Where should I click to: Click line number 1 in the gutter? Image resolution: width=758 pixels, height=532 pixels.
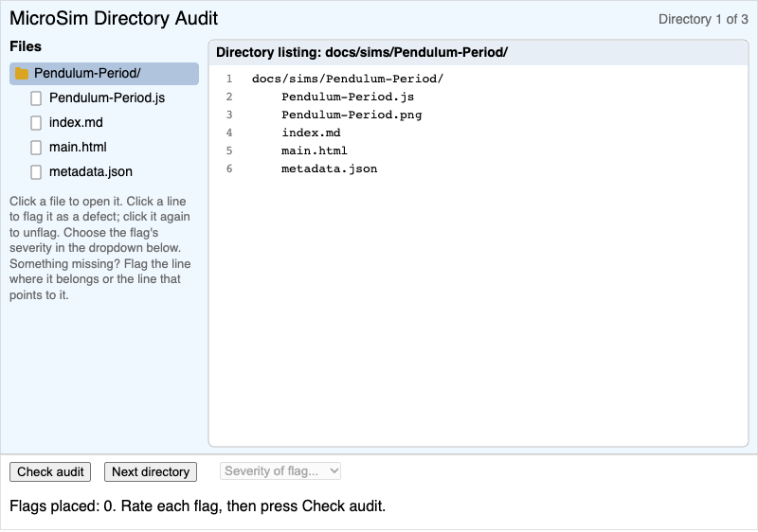click(x=229, y=79)
